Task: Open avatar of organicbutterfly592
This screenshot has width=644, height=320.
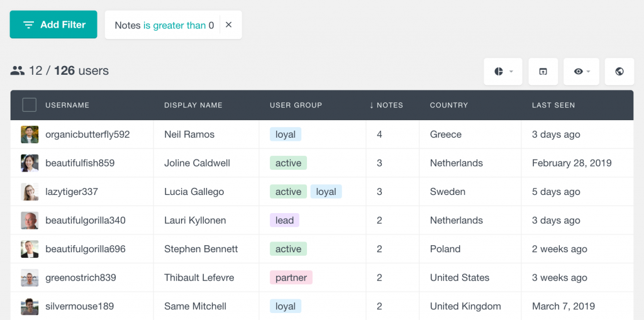Action: (x=30, y=135)
